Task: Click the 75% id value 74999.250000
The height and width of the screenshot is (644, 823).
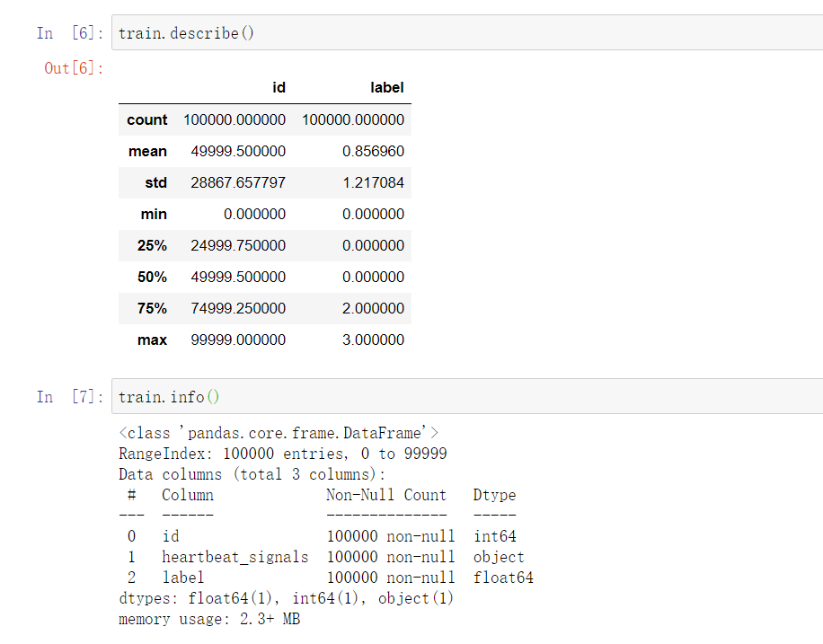Action: [238, 309]
